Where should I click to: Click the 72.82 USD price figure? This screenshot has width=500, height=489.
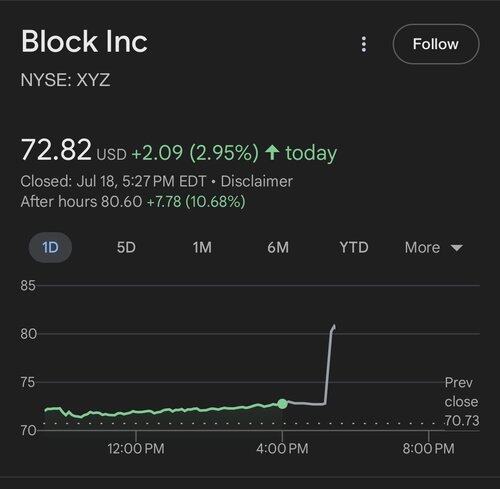tap(73, 151)
